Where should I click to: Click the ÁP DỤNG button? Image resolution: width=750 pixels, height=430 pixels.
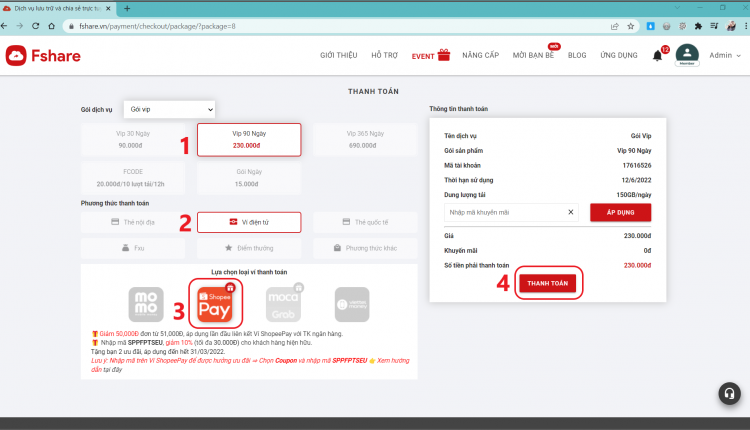[x=620, y=212]
